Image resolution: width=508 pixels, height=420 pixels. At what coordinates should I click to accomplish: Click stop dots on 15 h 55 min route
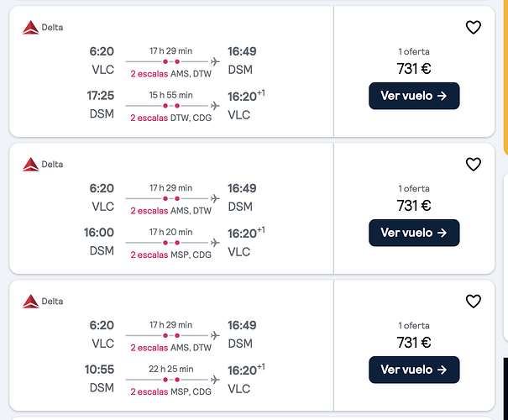[x=171, y=106]
